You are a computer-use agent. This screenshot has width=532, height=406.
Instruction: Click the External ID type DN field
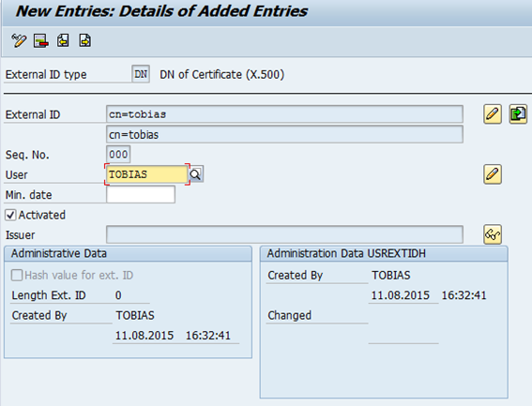(141, 74)
